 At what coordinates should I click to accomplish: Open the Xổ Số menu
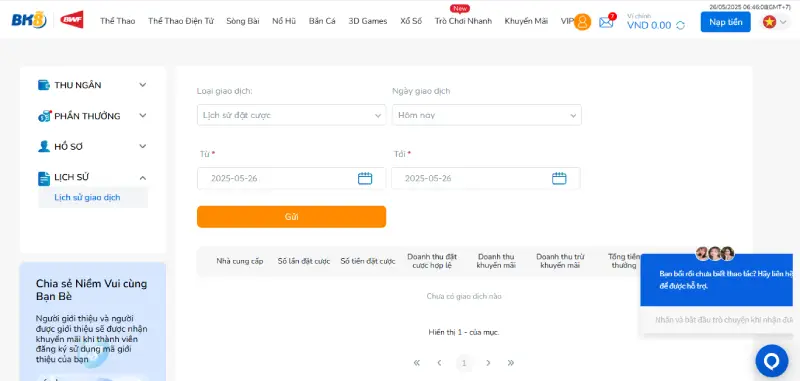411,21
